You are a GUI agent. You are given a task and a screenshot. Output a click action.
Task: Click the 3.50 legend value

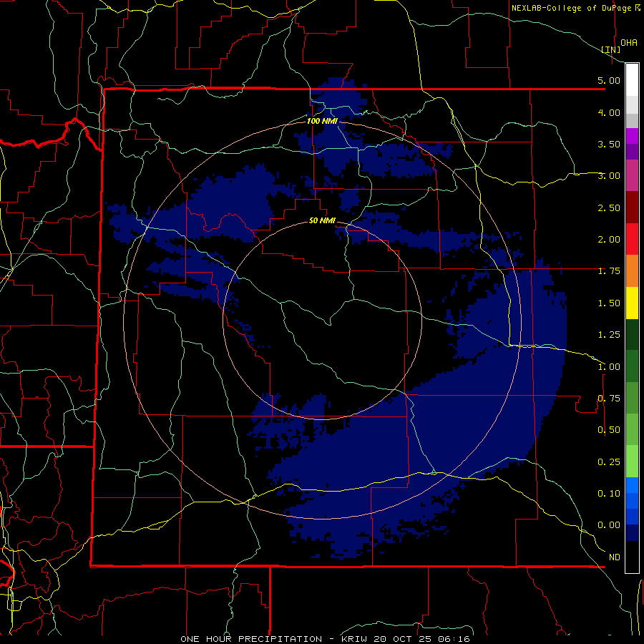[x=609, y=144]
